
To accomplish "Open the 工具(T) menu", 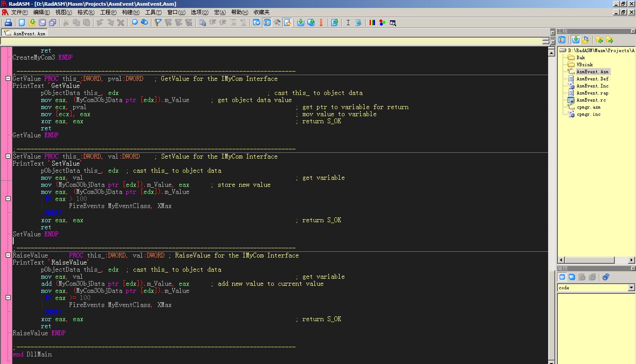I will (x=153, y=12).
